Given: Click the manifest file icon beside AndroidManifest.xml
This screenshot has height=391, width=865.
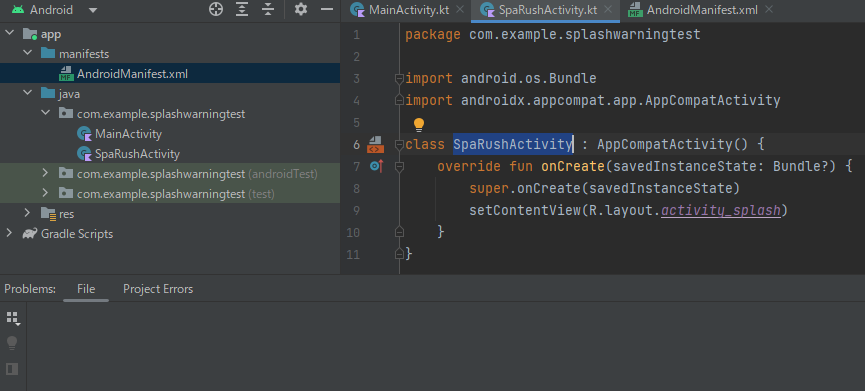Looking at the screenshot, I should tap(66, 74).
